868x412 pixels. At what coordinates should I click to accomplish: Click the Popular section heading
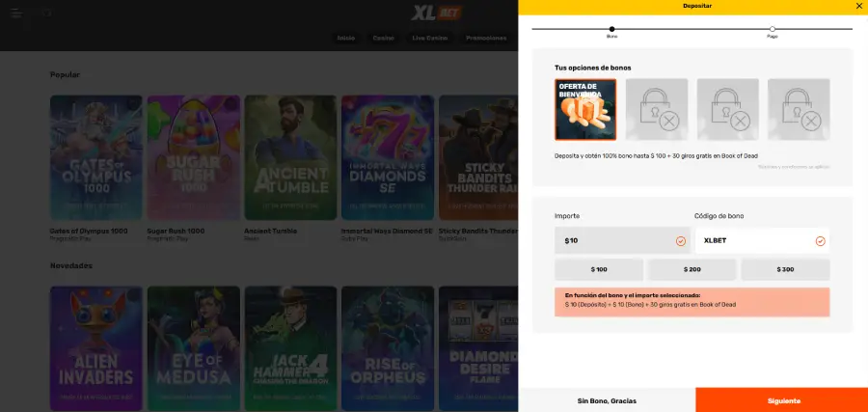(x=65, y=74)
